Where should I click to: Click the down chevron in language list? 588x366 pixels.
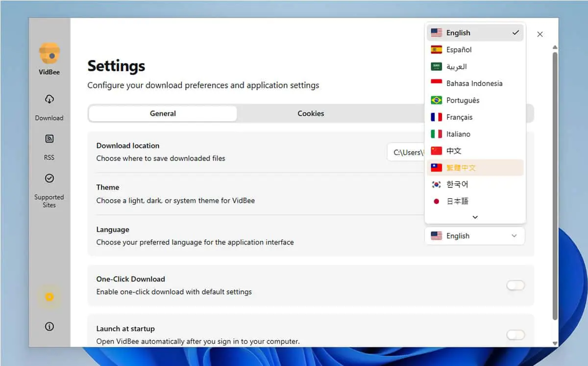coord(475,217)
